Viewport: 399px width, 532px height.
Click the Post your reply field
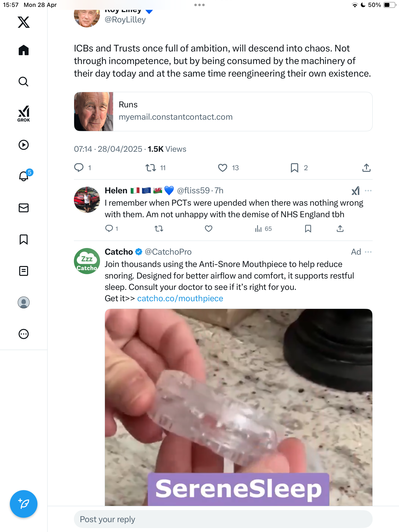pyautogui.click(x=223, y=519)
